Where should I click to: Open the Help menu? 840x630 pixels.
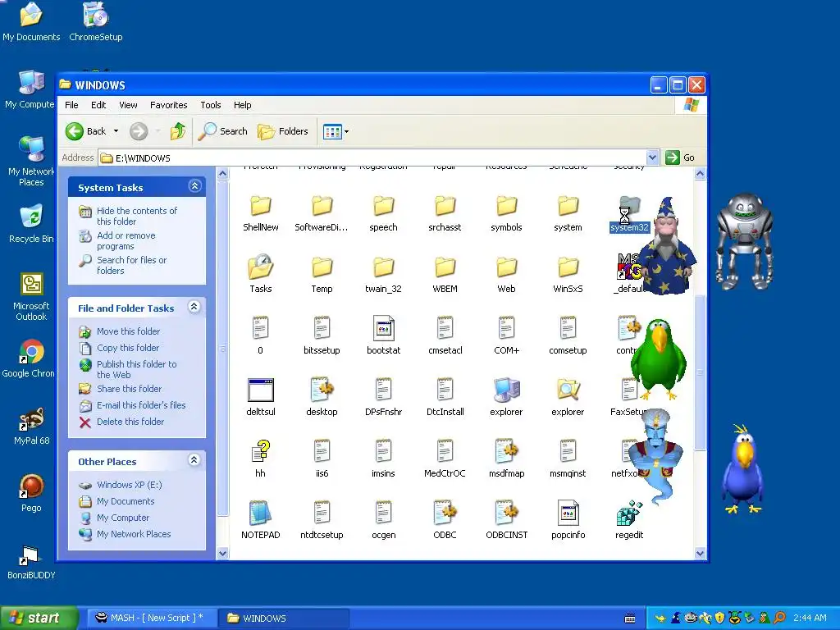point(242,105)
